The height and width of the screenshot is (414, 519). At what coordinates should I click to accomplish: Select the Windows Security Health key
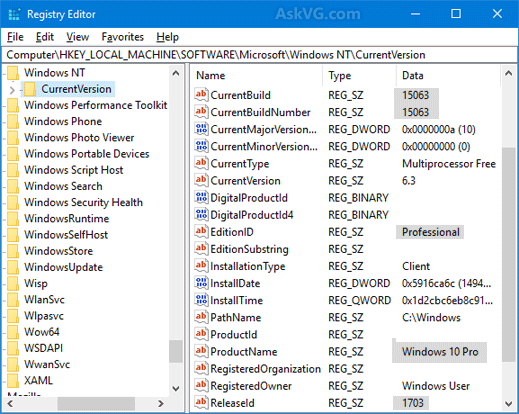[83, 202]
